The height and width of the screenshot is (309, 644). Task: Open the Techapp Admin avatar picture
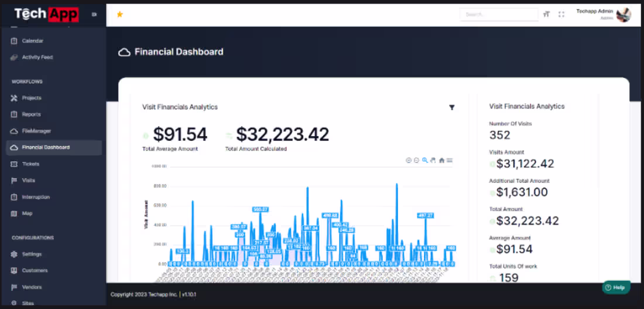(x=624, y=15)
